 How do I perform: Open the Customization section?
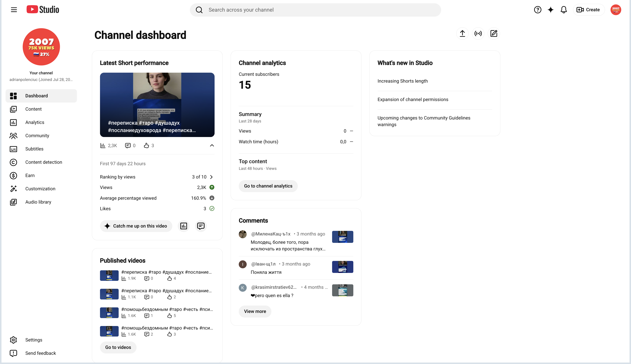click(x=41, y=188)
